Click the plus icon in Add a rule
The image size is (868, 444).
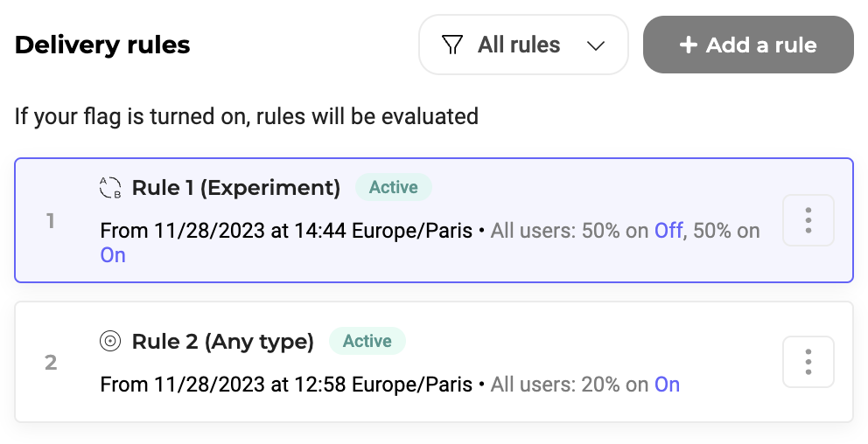click(x=689, y=45)
